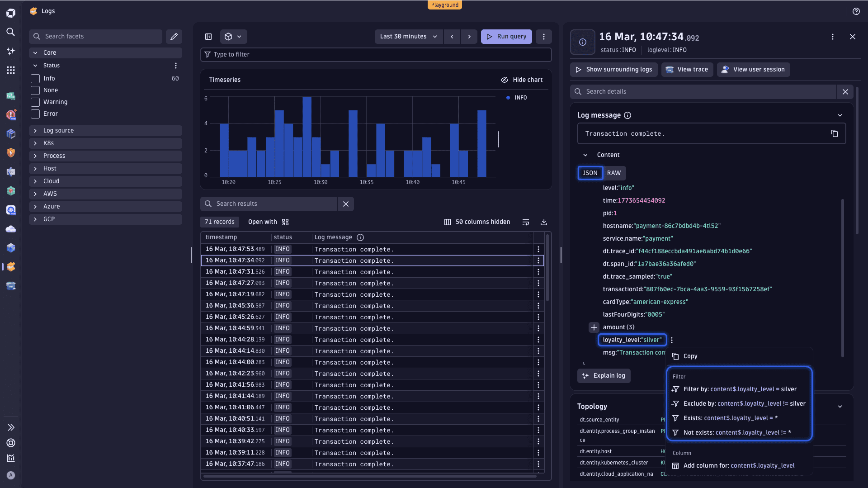Viewport: 868px width, 488px height.
Task: Open the Last 30 minutes timeframe dropdown
Action: tap(408, 36)
